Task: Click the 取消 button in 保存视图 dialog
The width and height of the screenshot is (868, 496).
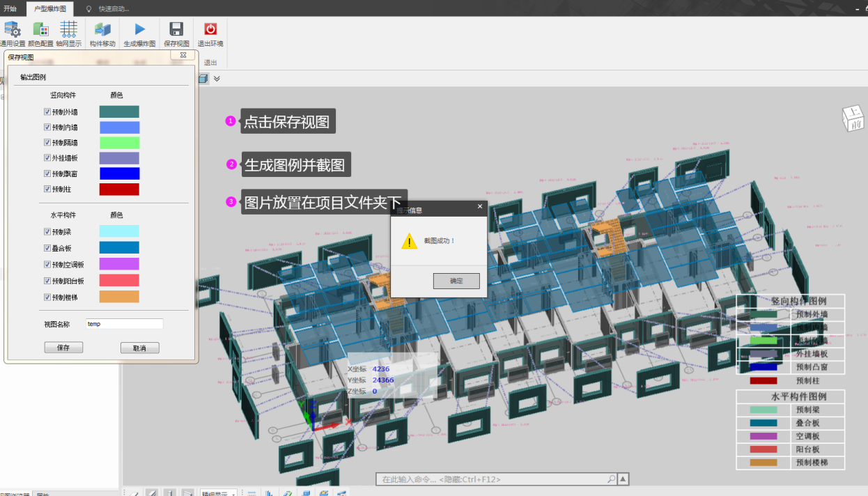Action: 139,348
